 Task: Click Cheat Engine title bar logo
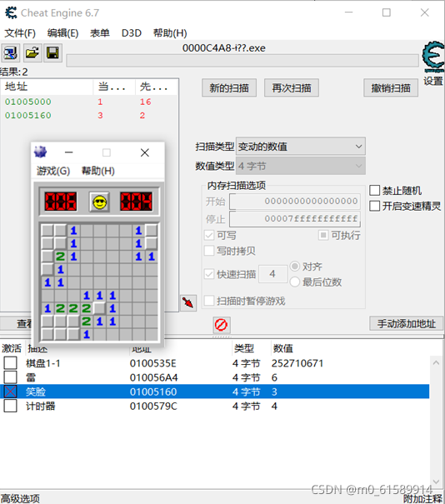coord(11,12)
